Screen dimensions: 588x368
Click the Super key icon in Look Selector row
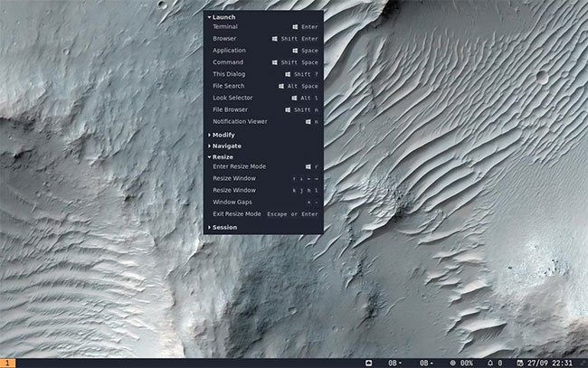[294, 99]
